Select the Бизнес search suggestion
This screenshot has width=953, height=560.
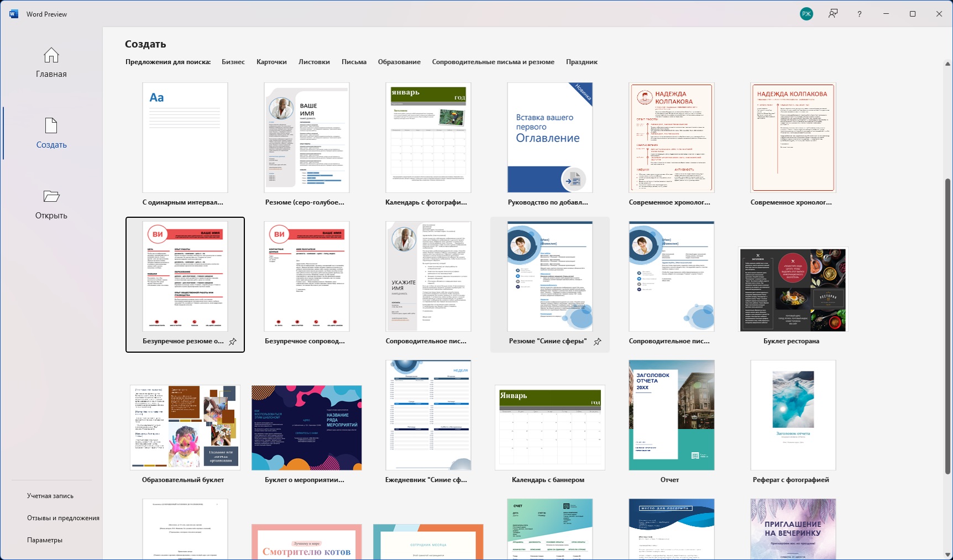click(x=233, y=62)
